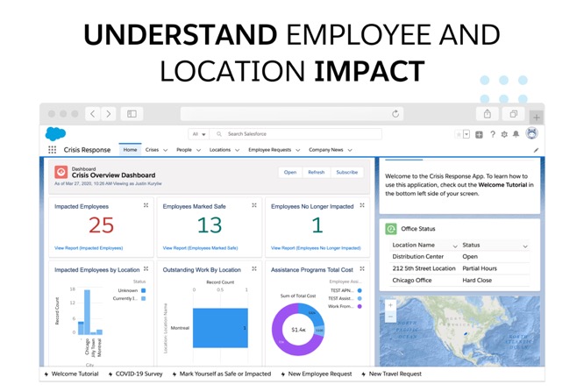The image size is (584, 392).
Task: Switch to the Employee Requests tab
Action: coord(270,150)
